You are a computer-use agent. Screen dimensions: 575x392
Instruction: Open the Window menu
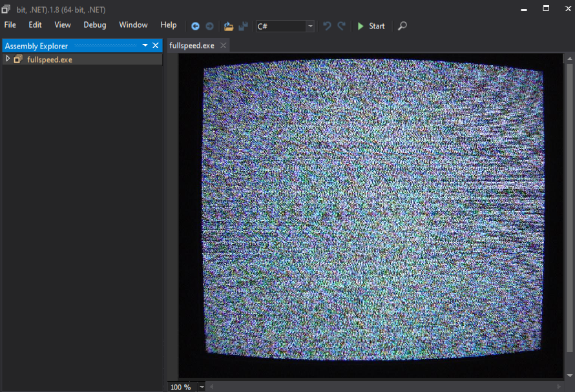tap(133, 25)
